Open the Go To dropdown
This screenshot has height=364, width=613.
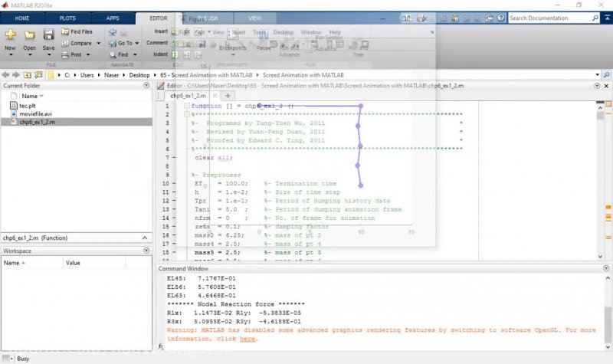tap(128, 44)
